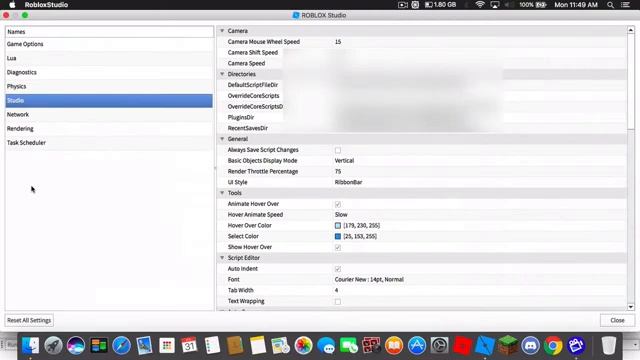
Task: Open Messages from the dock
Action: coord(326,346)
